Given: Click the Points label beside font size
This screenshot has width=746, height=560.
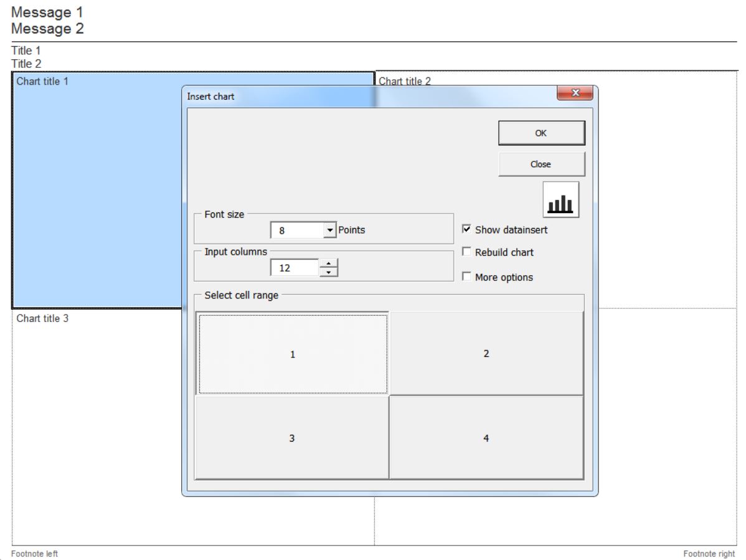Looking at the screenshot, I should pos(352,230).
